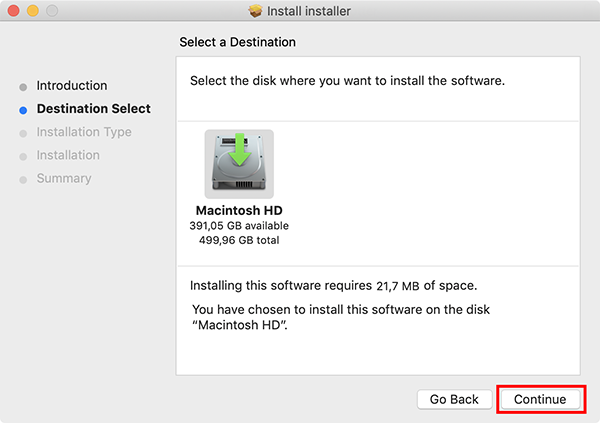Viewport: 600px width, 423px height.
Task: Select the Destination Select step label
Action: (94, 109)
